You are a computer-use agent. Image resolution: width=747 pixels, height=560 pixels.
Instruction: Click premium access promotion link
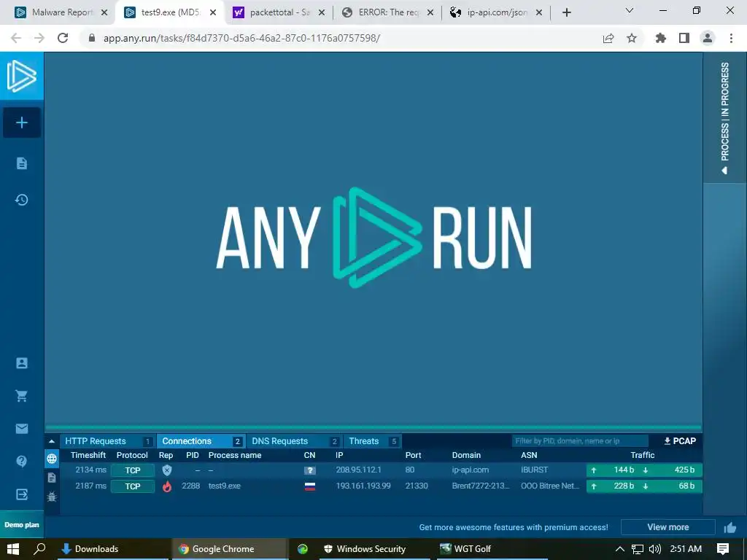coord(514,527)
